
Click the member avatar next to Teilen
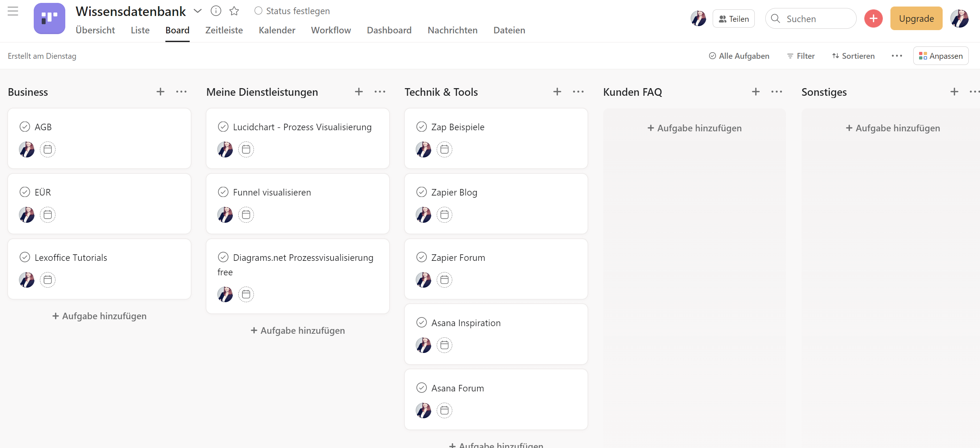pyautogui.click(x=698, y=18)
